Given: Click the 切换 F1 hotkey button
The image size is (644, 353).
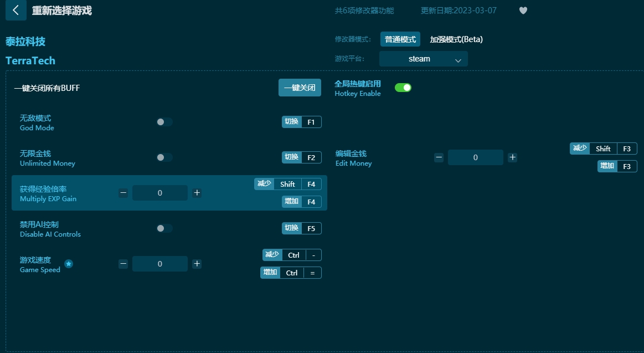Looking at the screenshot, I should point(301,122).
